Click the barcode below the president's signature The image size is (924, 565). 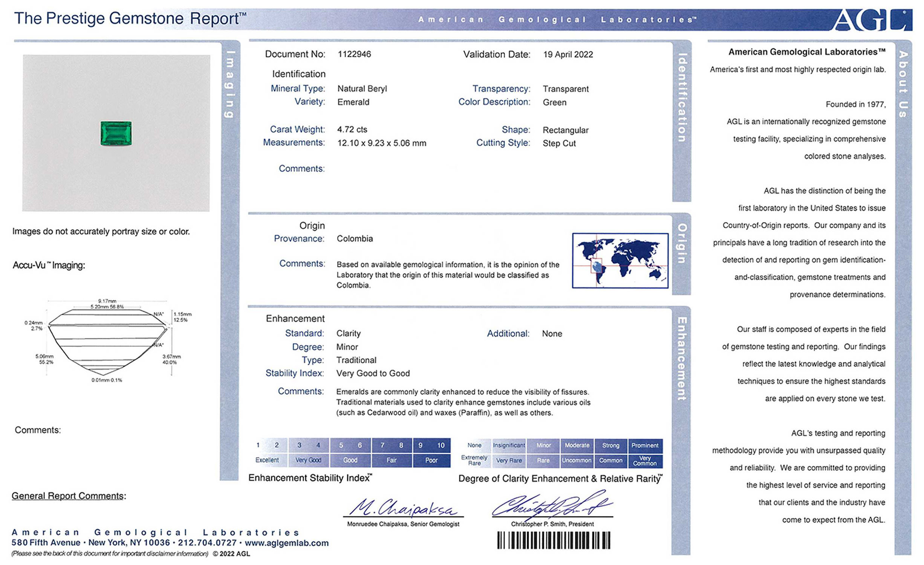click(553, 541)
